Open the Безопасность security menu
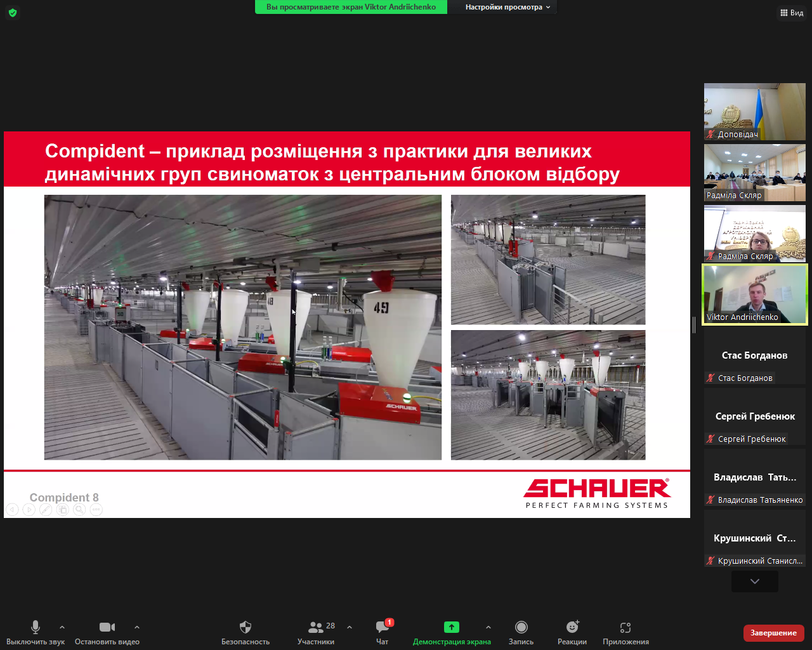The height and width of the screenshot is (650, 812). pyautogui.click(x=246, y=632)
